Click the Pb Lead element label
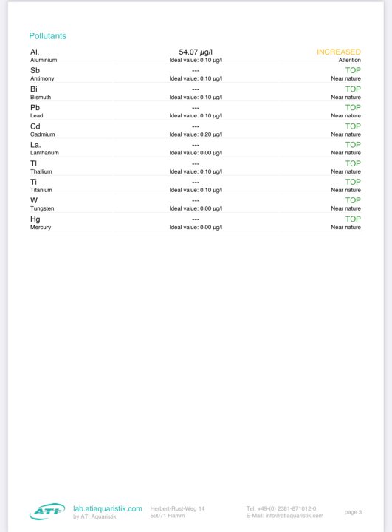The height and width of the screenshot is (532, 392). coord(37,112)
